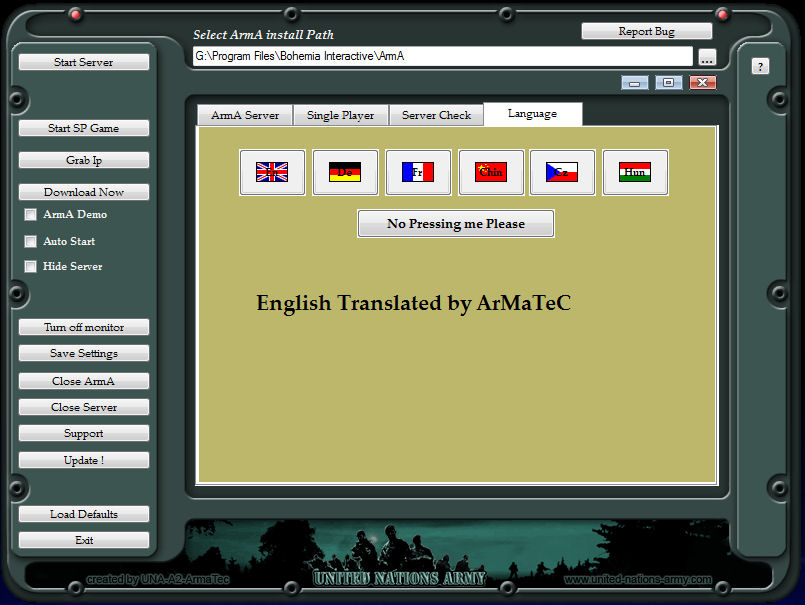Select the Hungarian flag language button
The height and width of the screenshot is (605, 805).
[635, 172]
